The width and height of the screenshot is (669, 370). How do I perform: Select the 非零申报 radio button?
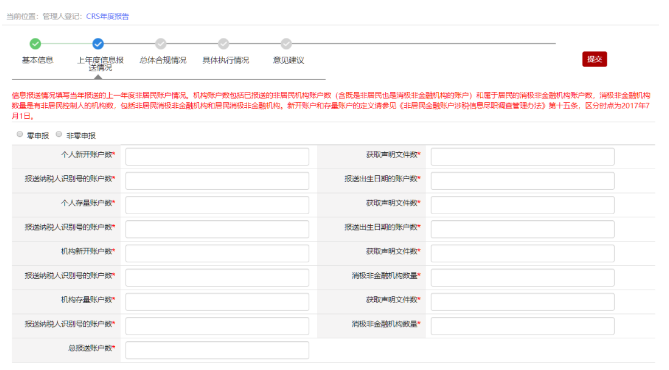(59, 134)
